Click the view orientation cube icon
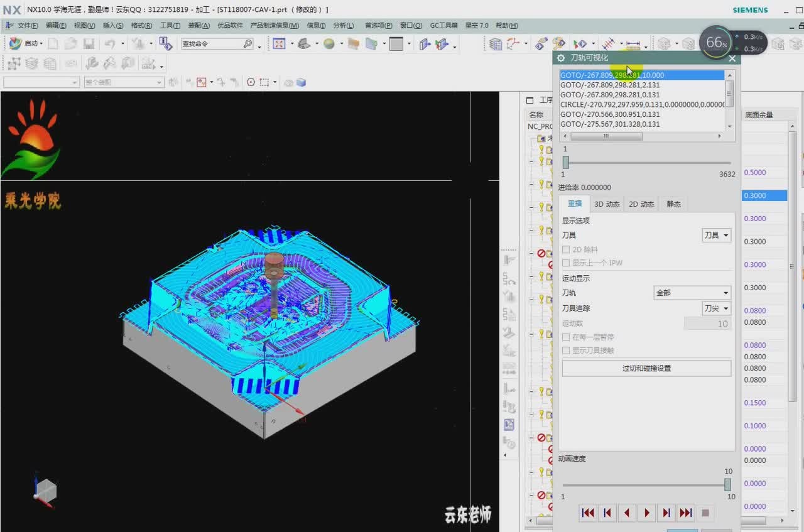804x532 pixels. [x=45, y=490]
